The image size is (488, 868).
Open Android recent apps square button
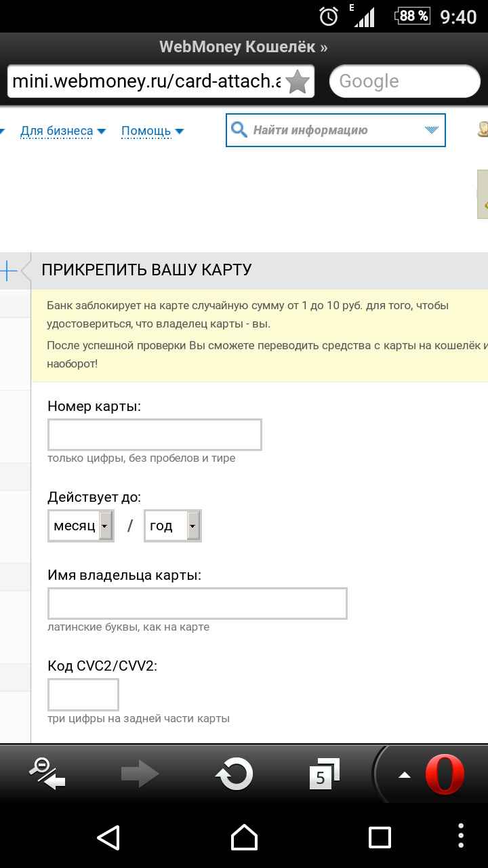pos(380,837)
